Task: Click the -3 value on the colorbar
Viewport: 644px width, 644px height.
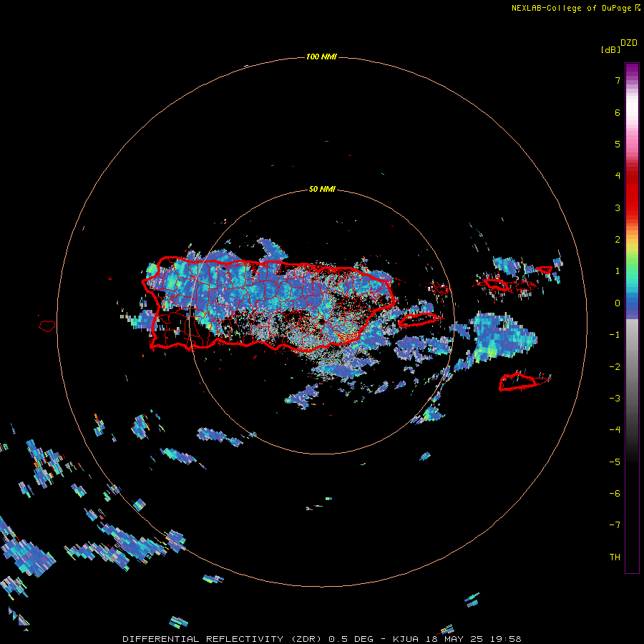Action: click(x=615, y=399)
